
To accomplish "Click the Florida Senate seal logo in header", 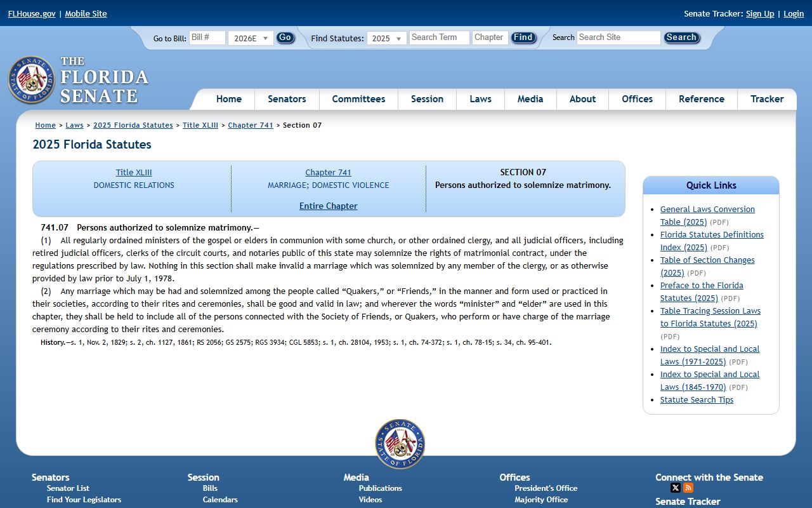I will tap(32, 80).
